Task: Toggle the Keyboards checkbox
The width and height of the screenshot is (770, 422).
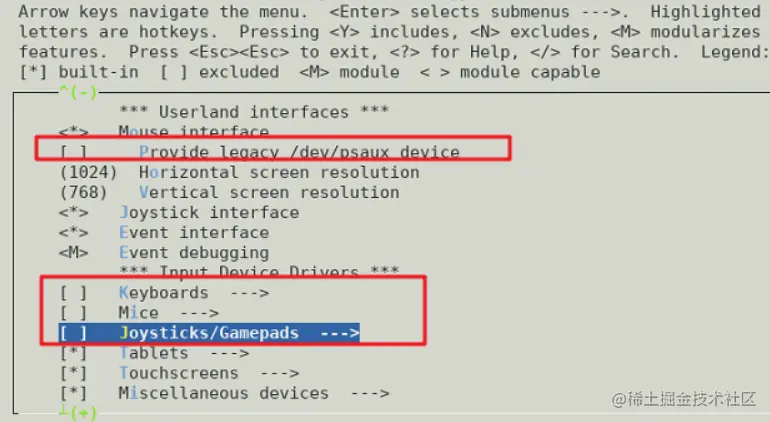Action: point(73,293)
